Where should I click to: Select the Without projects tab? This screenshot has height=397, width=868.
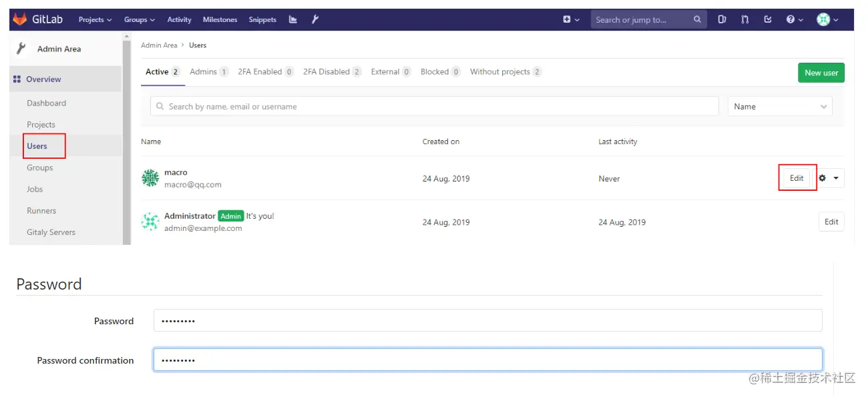[x=506, y=72]
